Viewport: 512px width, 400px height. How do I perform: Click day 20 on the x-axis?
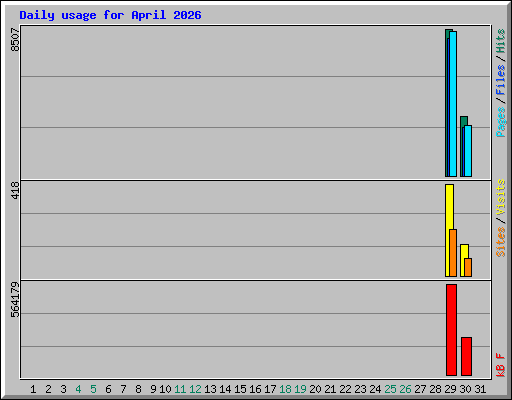point(315,389)
